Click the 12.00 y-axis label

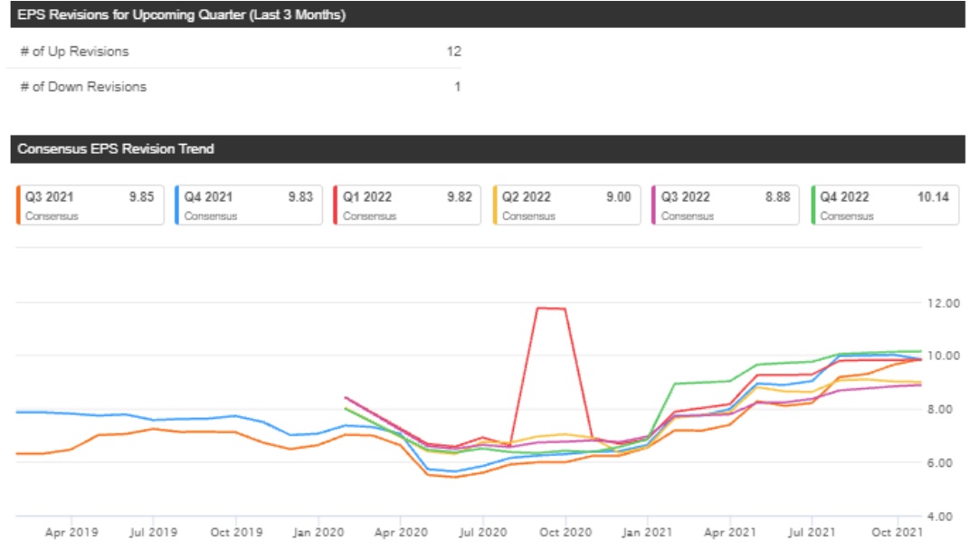944,304
